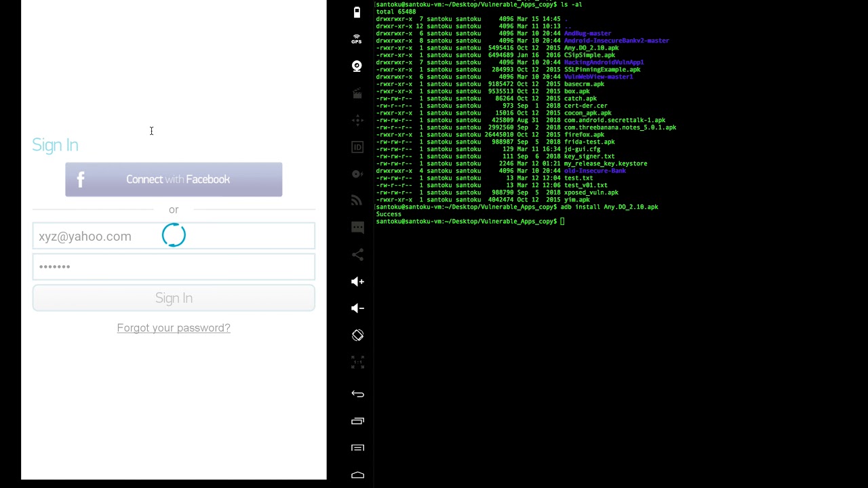Click xposed_vuln.apk file name
This screenshot has height=488, width=868.
pyautogui.click(x=591, y=192)
